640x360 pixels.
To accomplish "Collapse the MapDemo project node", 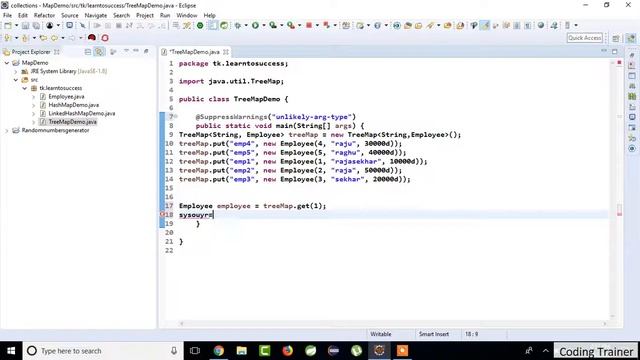I will 7,63.
